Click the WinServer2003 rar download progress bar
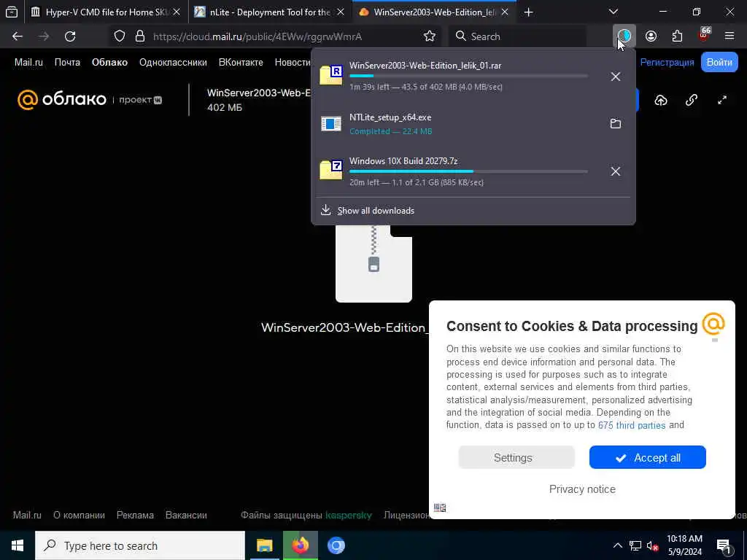The height and width of the screenshot is (560, 747). coord(468,76)
